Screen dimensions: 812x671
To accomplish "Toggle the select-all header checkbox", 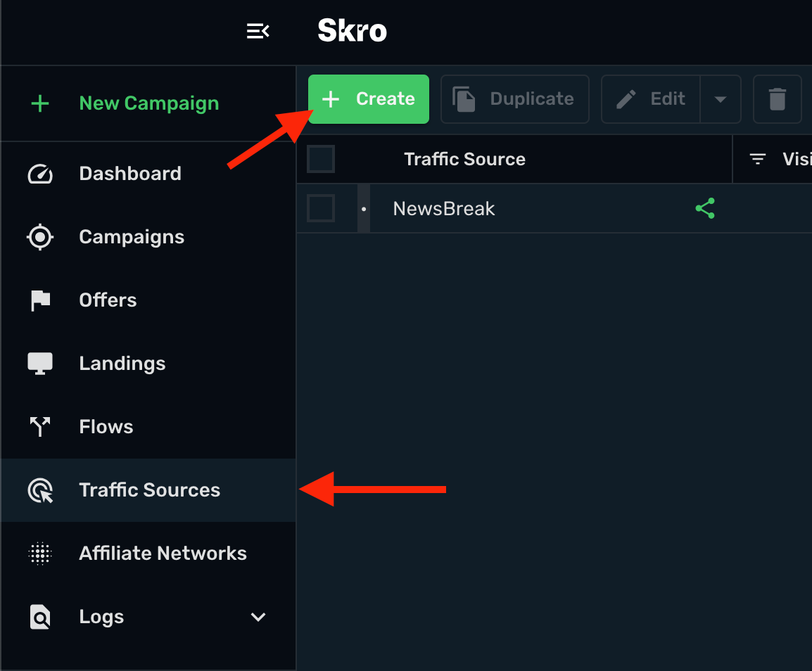I will [321, 159].
